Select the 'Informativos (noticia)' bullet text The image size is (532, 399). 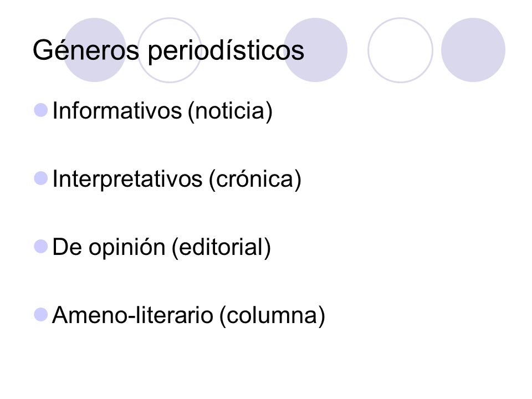[x=162, y=111]
